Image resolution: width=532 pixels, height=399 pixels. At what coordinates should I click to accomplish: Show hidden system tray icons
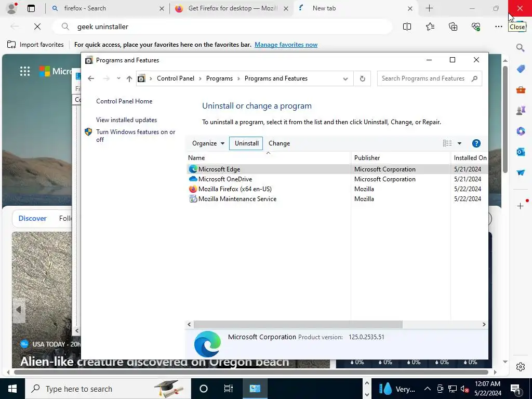[x=428, y=389]
